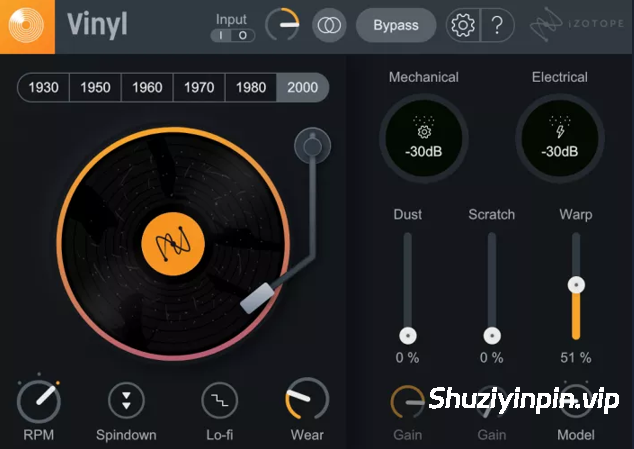The height and width of the screenshot is (449, 634).
Task: Select the 1980 era
Action: point(250,87)
